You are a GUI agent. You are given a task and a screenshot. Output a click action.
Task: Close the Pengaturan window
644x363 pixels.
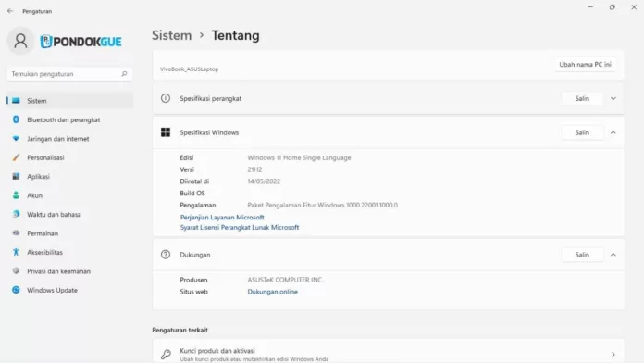click(634, 7)
